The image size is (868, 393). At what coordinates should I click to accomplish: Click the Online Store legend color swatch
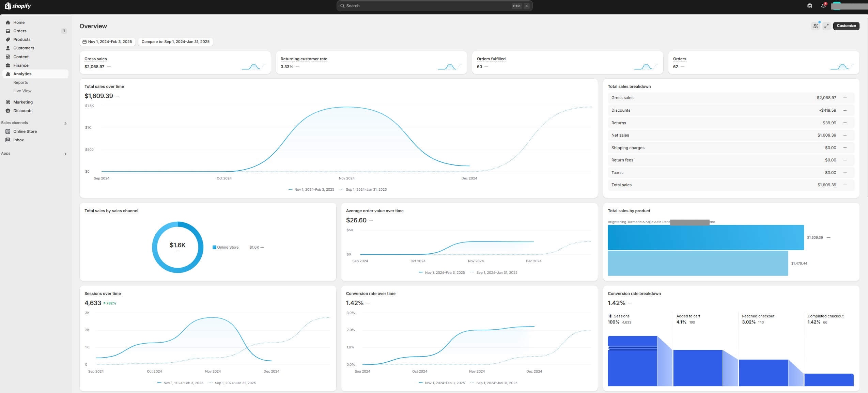[214, 247]
